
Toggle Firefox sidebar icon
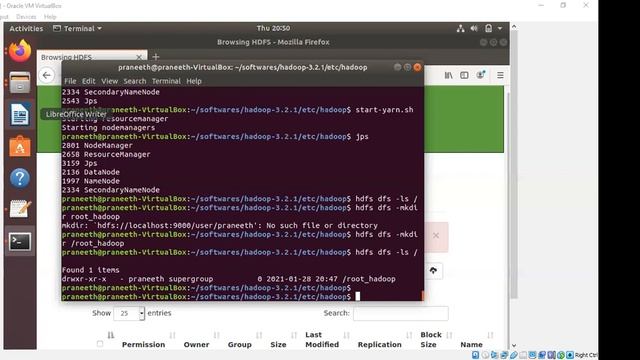[464, 75]
